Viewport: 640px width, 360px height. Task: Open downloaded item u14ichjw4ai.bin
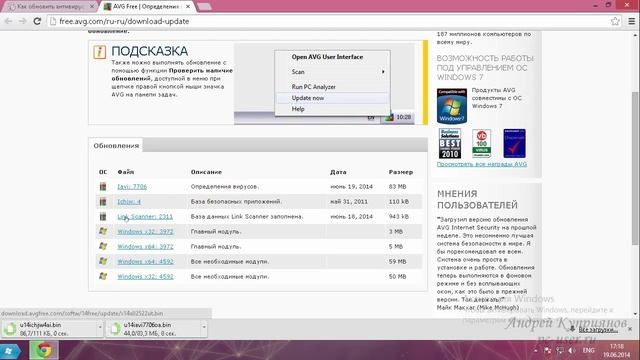pos(49,329)
